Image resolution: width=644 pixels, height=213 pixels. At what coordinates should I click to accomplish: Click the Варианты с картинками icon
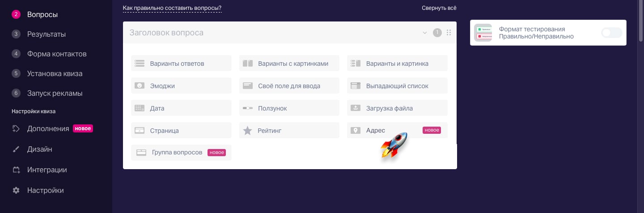coord(248,63)
